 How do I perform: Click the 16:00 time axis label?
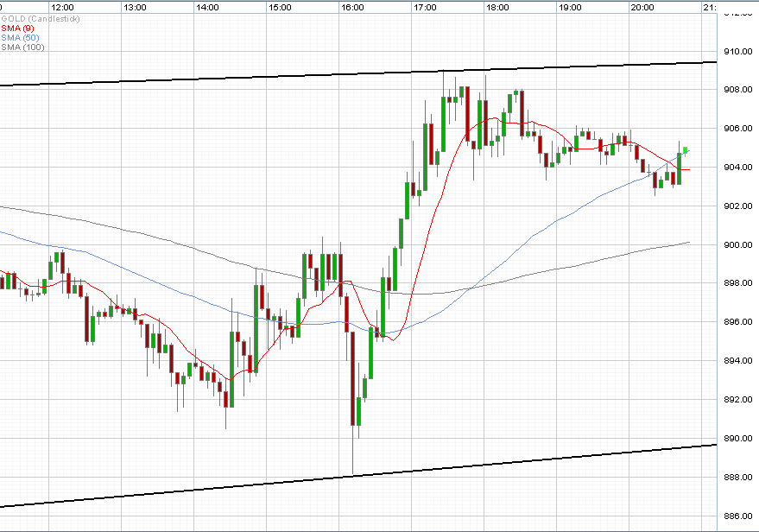352,7
